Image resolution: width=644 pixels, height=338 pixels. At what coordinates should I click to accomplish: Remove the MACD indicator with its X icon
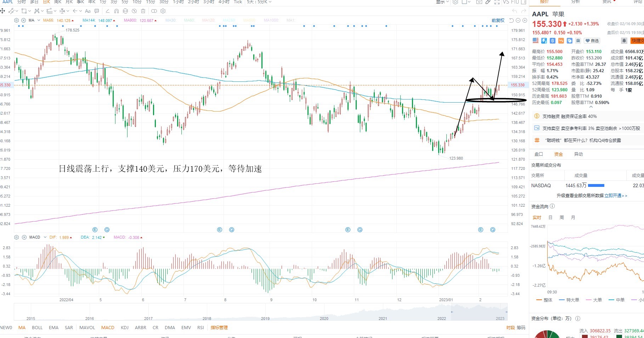[24, 237]
